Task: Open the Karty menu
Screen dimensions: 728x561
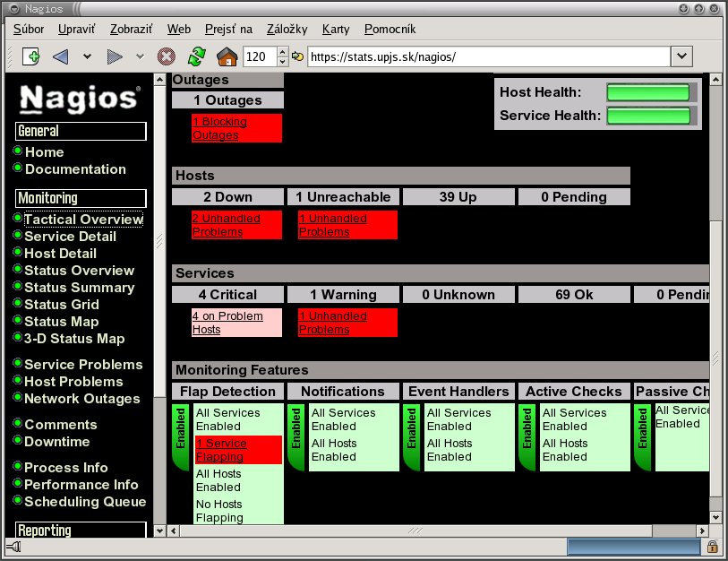Action: [336, 29]
